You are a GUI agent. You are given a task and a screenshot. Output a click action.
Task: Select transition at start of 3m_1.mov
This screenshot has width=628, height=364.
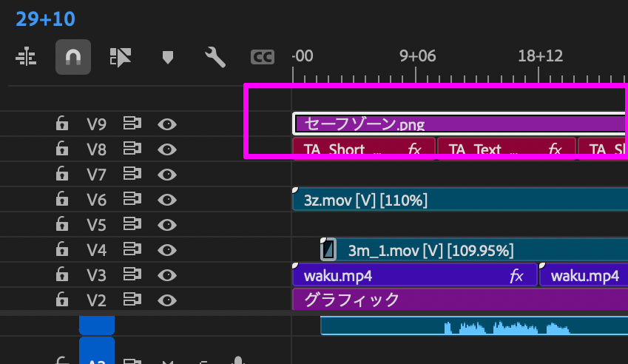(x=328, y=250)
